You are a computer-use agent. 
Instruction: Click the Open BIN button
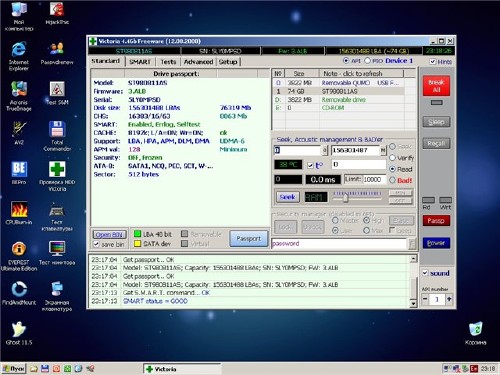tap(109, 235)
